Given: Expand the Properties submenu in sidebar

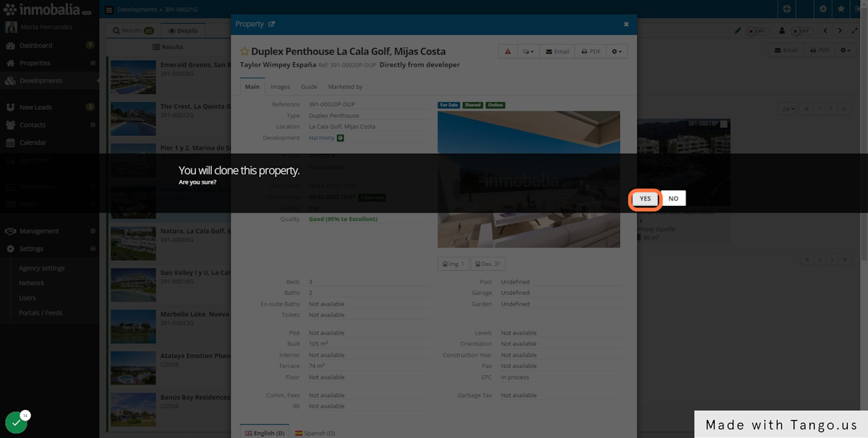Looking at the screenshot, I should 93,64.
